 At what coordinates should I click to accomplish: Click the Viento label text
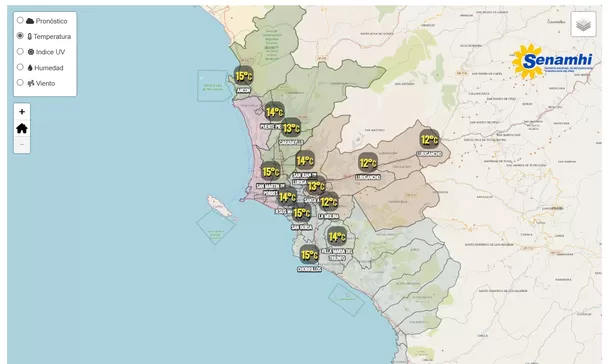pos(45,83)
